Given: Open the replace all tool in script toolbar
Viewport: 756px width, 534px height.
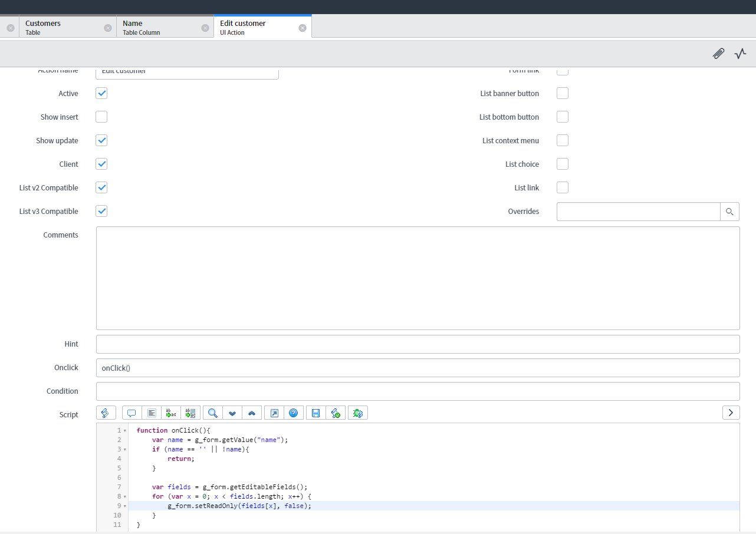Looking at the screenshot, I should (190, 413).
